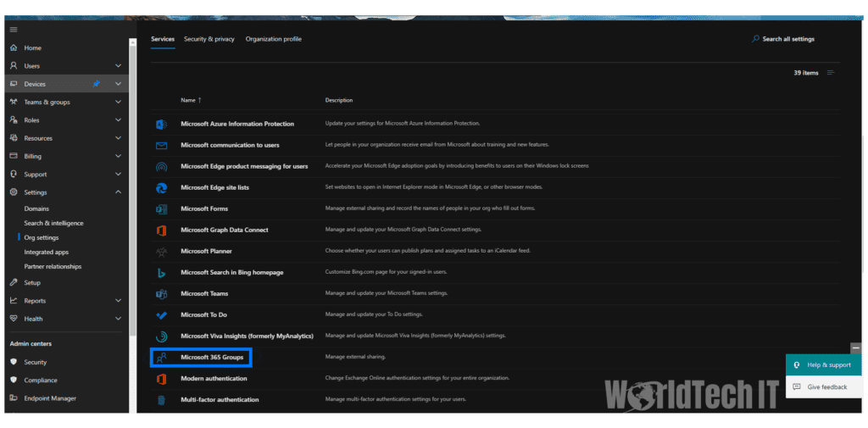Open Multi-factor authentication settings
The width and height of the screenshot is (868, 428).
coord(220,400)
